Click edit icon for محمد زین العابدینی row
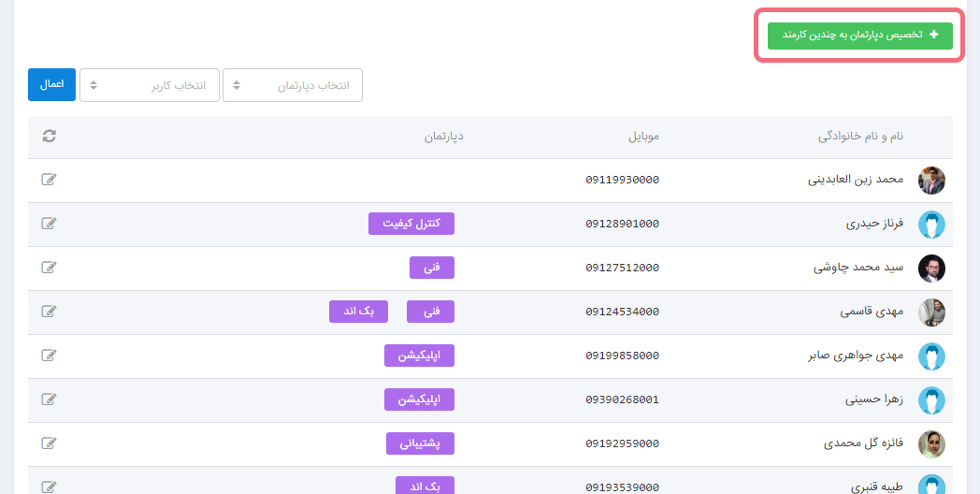980x494 pixels. [x=50, y=180]
